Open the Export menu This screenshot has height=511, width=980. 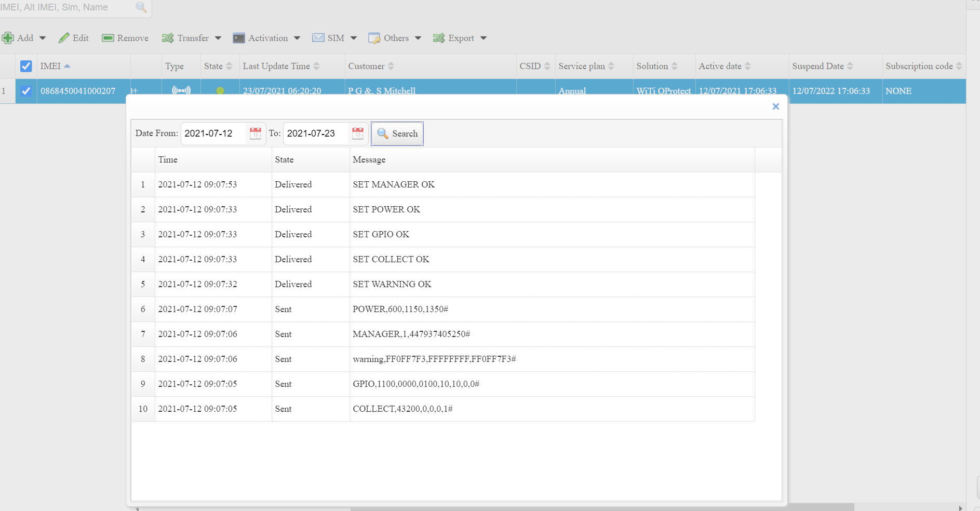click(460, 38)
